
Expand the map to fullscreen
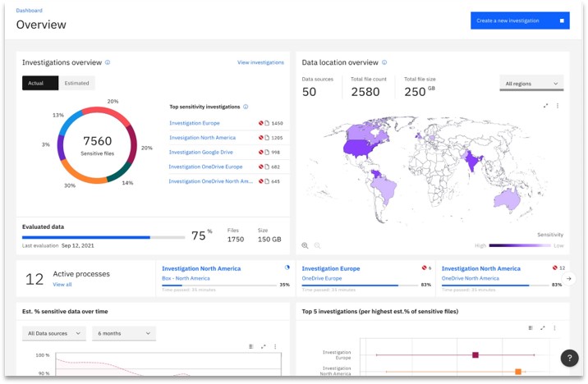[x=546, y=105]
